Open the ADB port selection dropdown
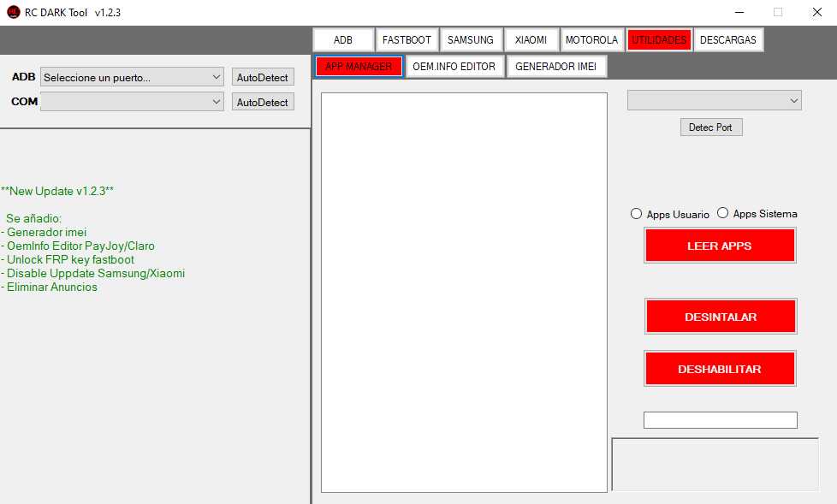This screenshot has width=837, height=504. point(132,77)
